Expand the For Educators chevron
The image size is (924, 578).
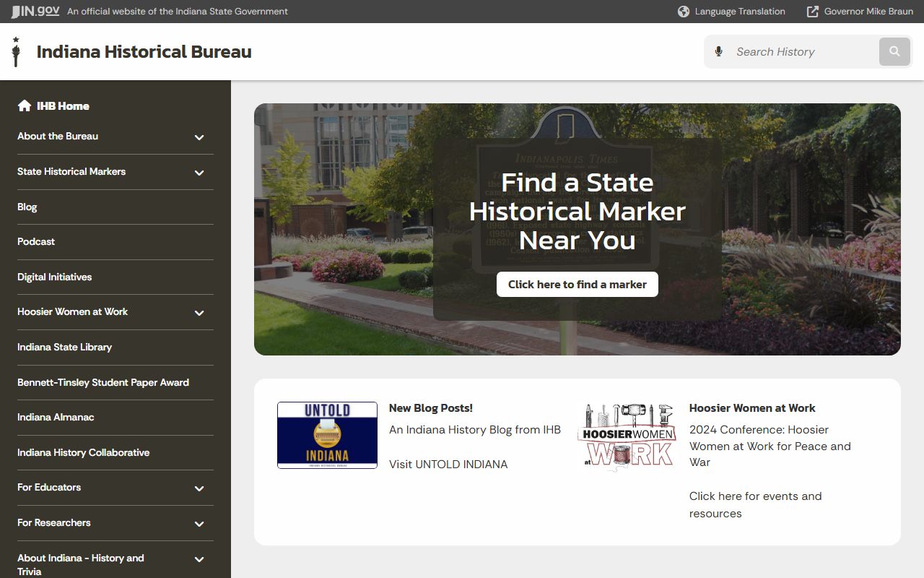pos(199,488)
